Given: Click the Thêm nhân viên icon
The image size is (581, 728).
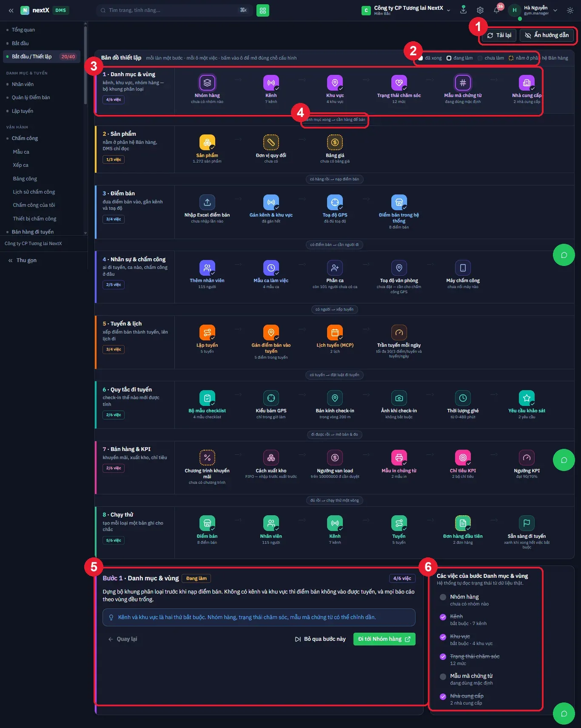Looking at the screenshot, I should coord(207,268).
